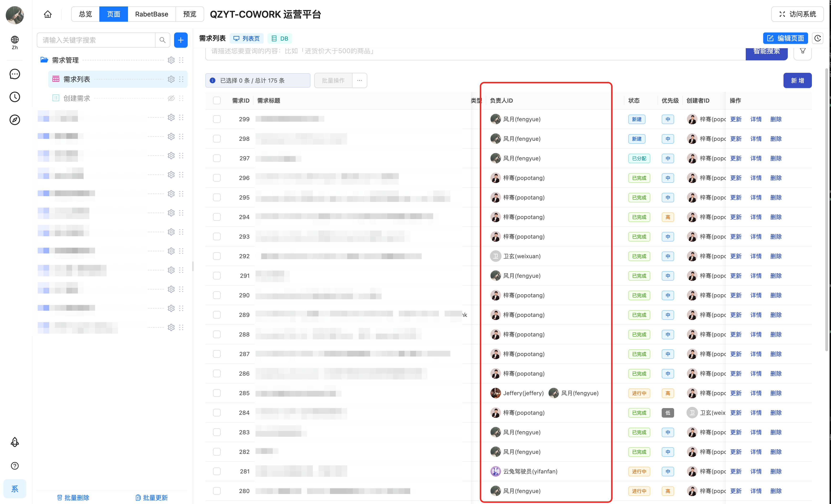Click 卫玄 avatar in row 292
The height and width of the screenshot is (504, 831).
[495, 256]
